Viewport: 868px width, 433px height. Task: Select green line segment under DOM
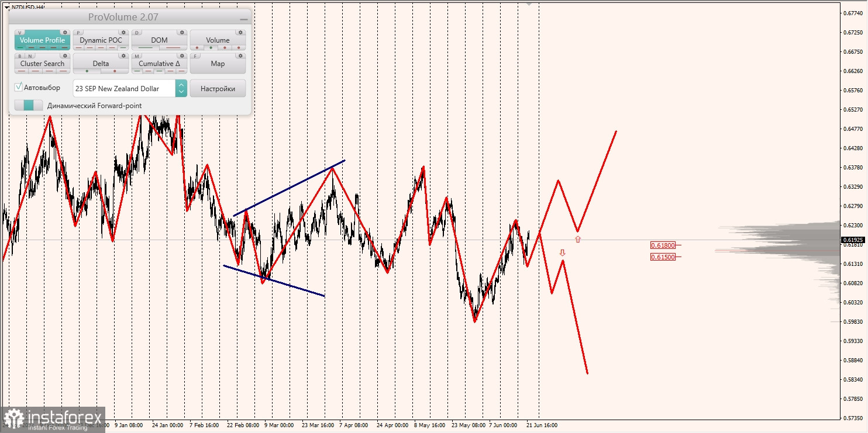tap(146, 47)
